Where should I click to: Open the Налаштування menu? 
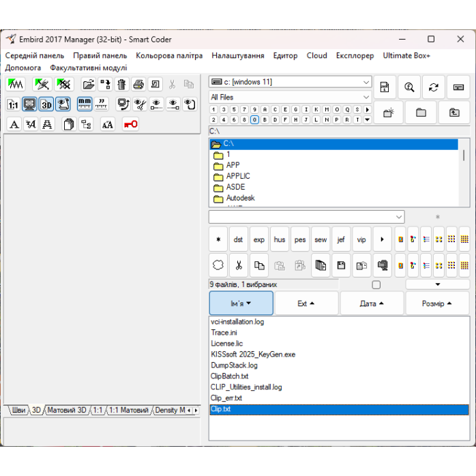[x=238, y=56]
